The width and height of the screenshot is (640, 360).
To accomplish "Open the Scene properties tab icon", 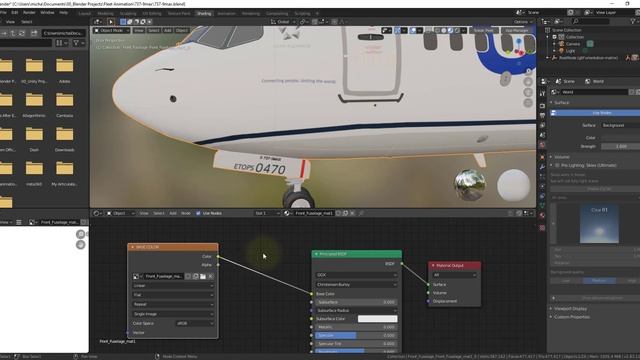I will tap(542, 135).
